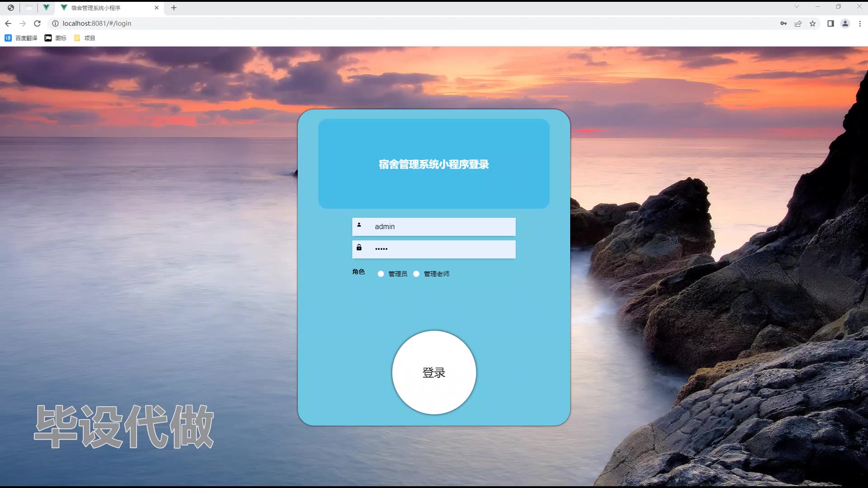
Task: Open tab search chevron in title bar
Action: click(797, 7)
